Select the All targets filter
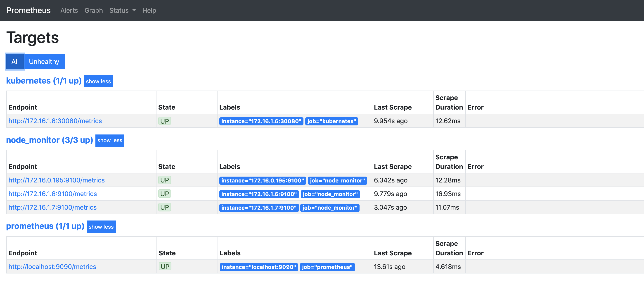 click(x=15, y=62)
